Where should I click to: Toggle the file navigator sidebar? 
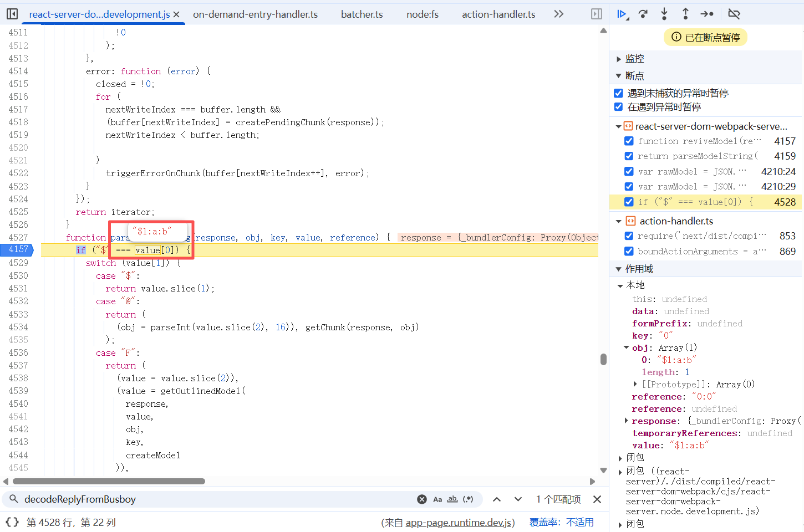[x=12, y=14]
